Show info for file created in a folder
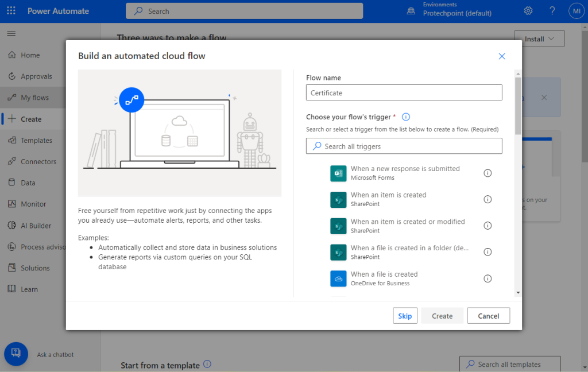 [x=488, y=252]
